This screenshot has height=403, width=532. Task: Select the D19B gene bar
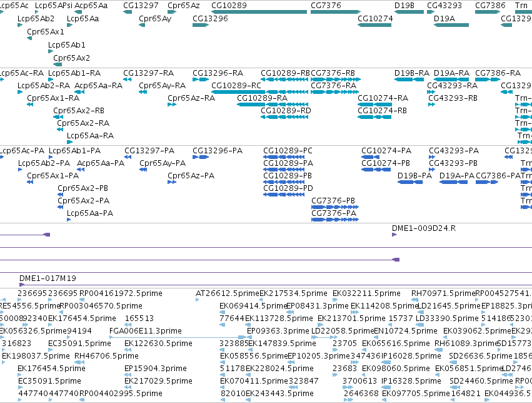click(409, 12)
